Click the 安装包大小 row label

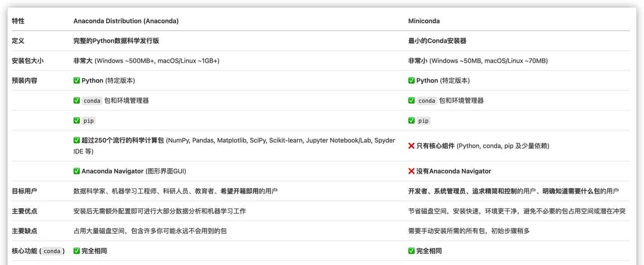point(25,61)
